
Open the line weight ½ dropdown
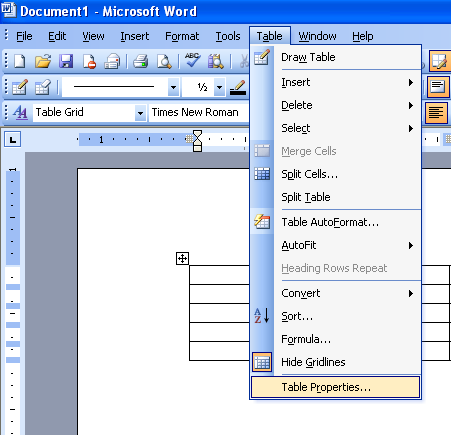tap(219, 87)
